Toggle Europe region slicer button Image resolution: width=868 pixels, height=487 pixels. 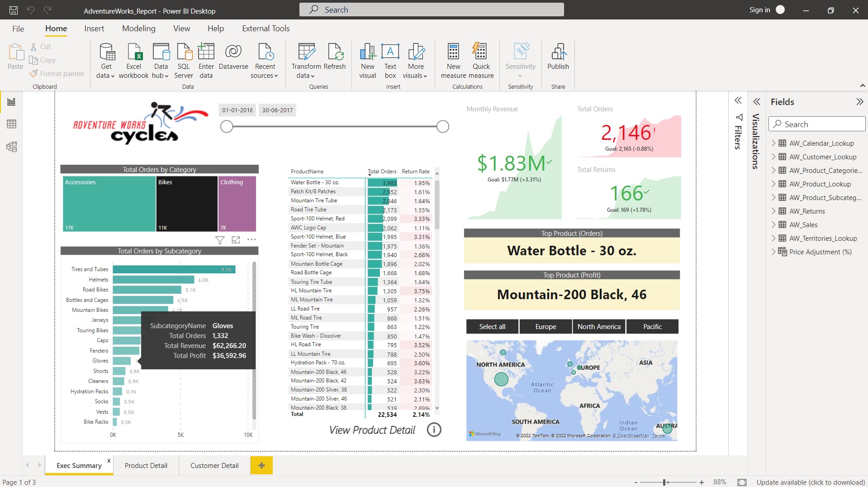(x=545, y=327)
